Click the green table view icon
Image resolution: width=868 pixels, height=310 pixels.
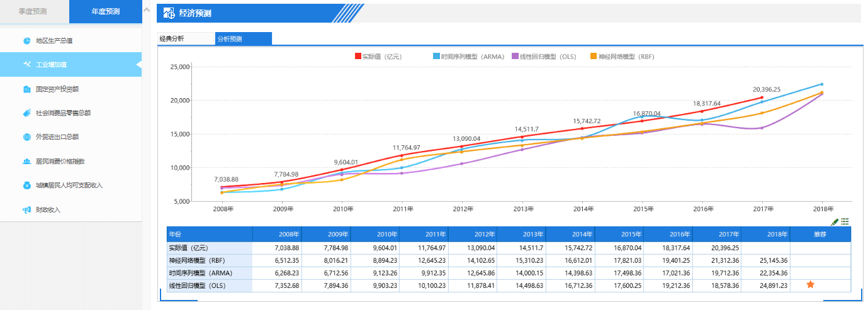(x=845, y=221)
